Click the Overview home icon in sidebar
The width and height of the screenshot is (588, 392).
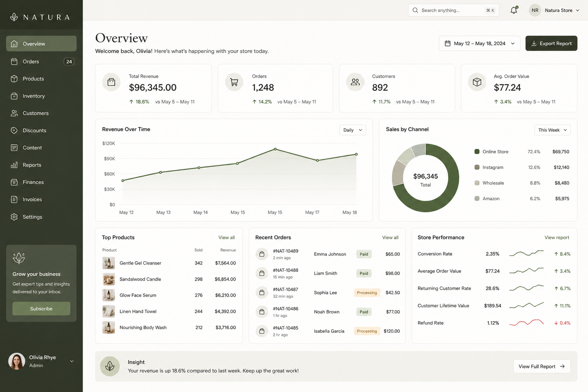tap(14, 44)
